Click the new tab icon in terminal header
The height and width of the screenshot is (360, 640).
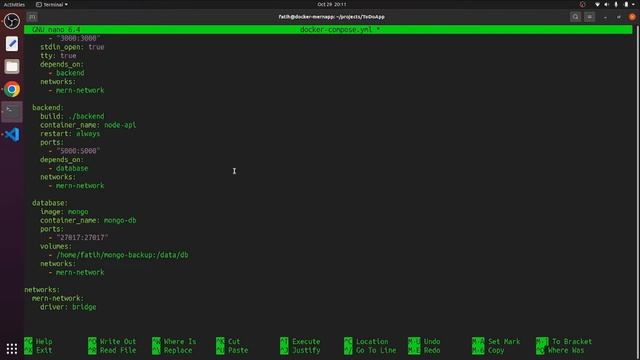[x=32, y=17]
